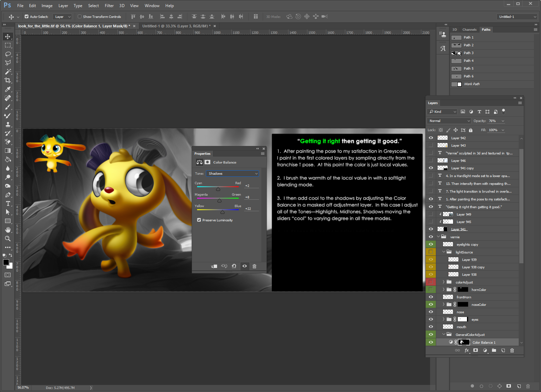Image resolution: width=541 pixels, height=392 pixels.
Task: Open the Filter menu
Action: 109,5
